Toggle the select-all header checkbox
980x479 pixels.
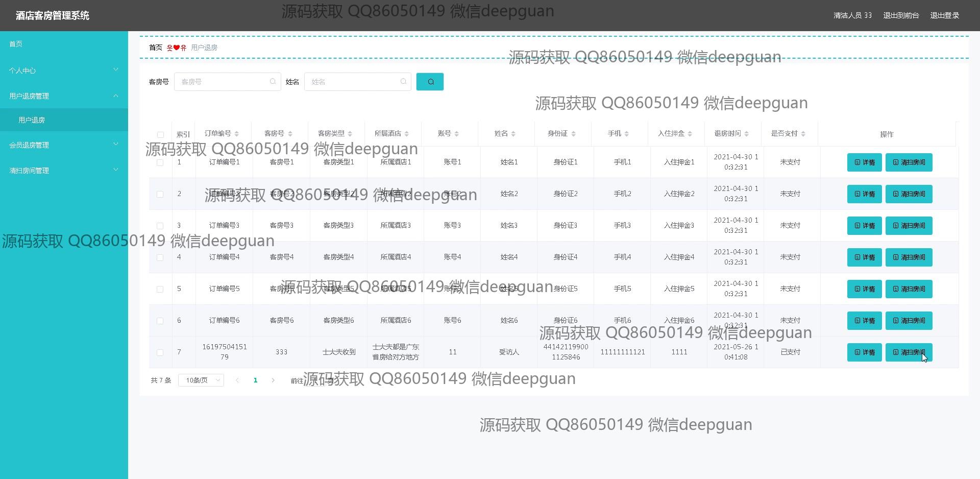pos(160,135)
